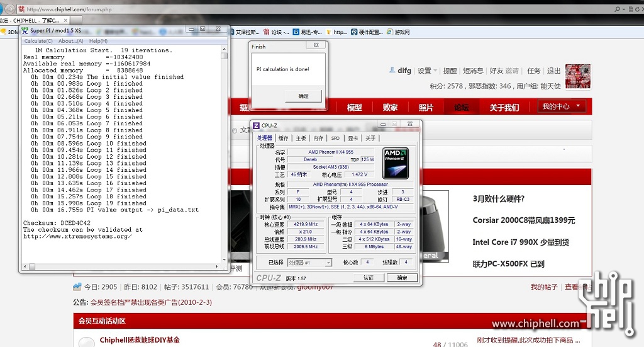This screenshot has width=644, height=347.
Task: Click Super PI scroll up arrow
Action: (x=225, y=49)
